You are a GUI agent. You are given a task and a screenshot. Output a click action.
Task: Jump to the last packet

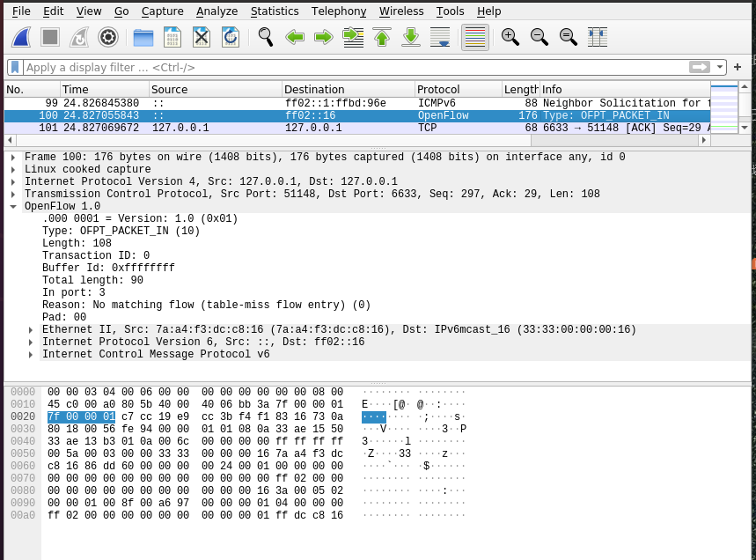pyautogui.click(x=411, y=37)
